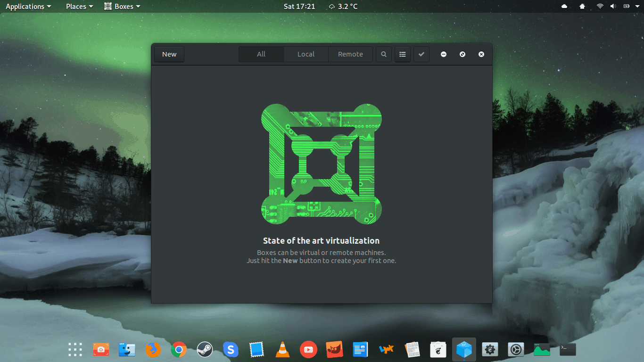Switch to the Local boxes tab

click(305, 54)
